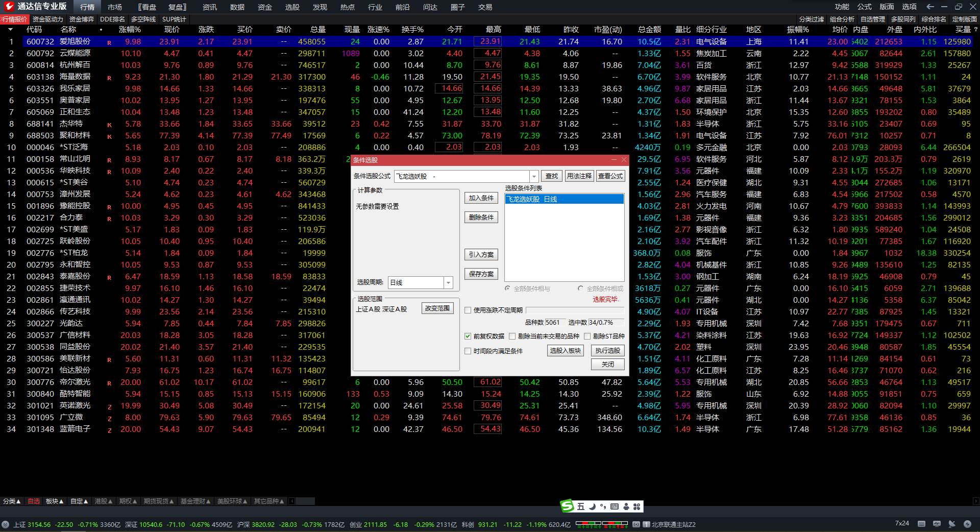Select the 全部条件相与 radio button
The image size is (980, 532).
tap(508, 288)
